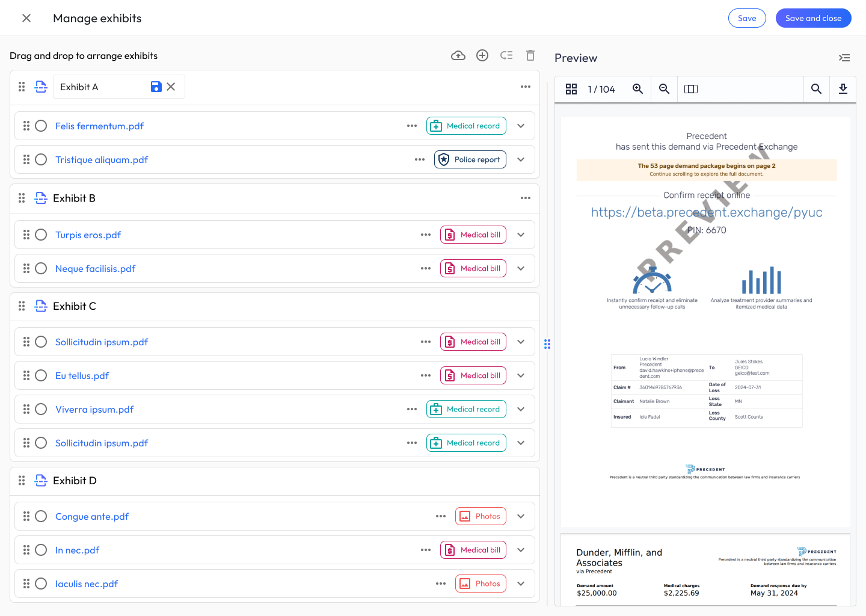Click the cloud upload icon
This screenshot has height=616, width=866.
458,55
